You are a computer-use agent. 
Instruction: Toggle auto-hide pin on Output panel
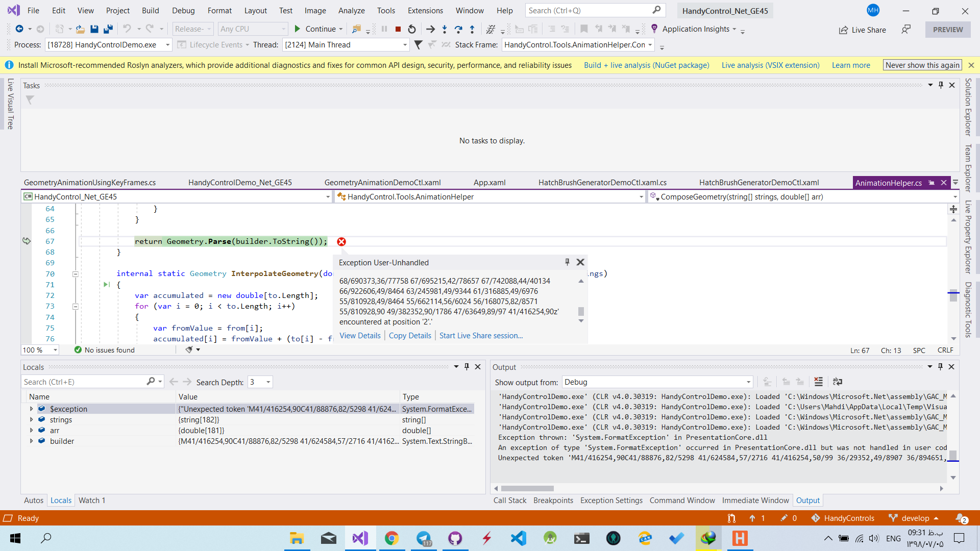point(940,367)
